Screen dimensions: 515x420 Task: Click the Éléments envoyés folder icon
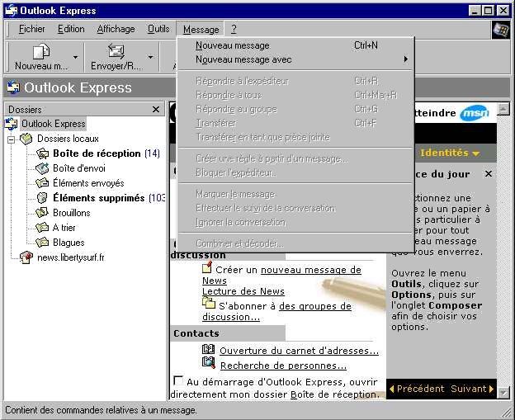(42, 183)
